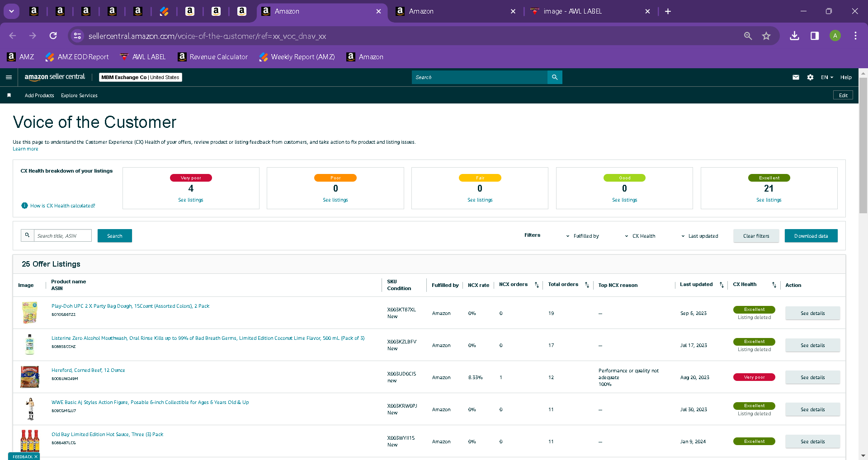Sort by NCX orders column arrows
The height and width of the screenshot is (460, 868).
(x=537, y=285)
